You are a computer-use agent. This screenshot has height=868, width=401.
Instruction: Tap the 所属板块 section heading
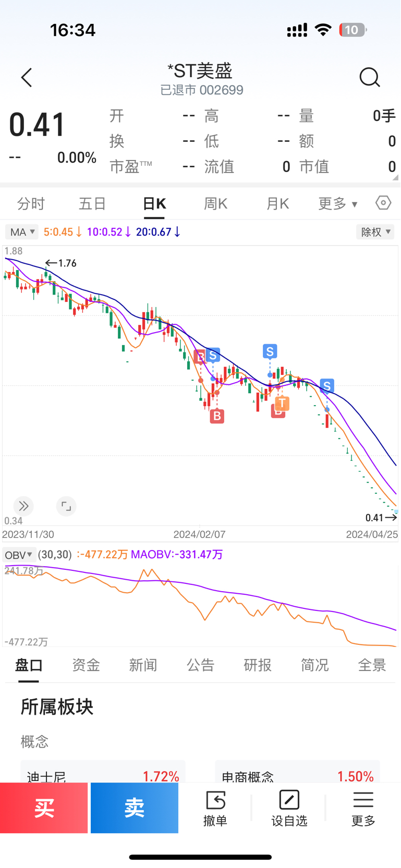[57, 707]
